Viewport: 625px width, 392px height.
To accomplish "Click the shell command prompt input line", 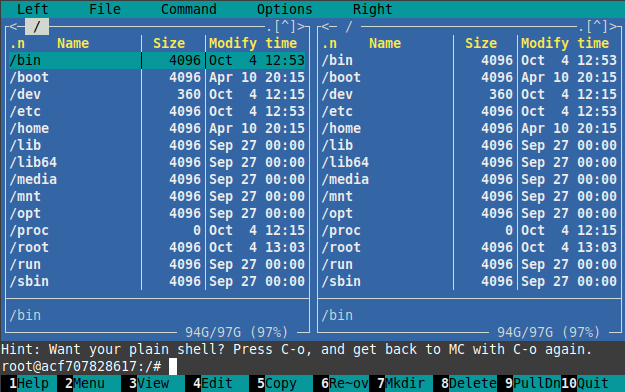I will tap(312, 366).
